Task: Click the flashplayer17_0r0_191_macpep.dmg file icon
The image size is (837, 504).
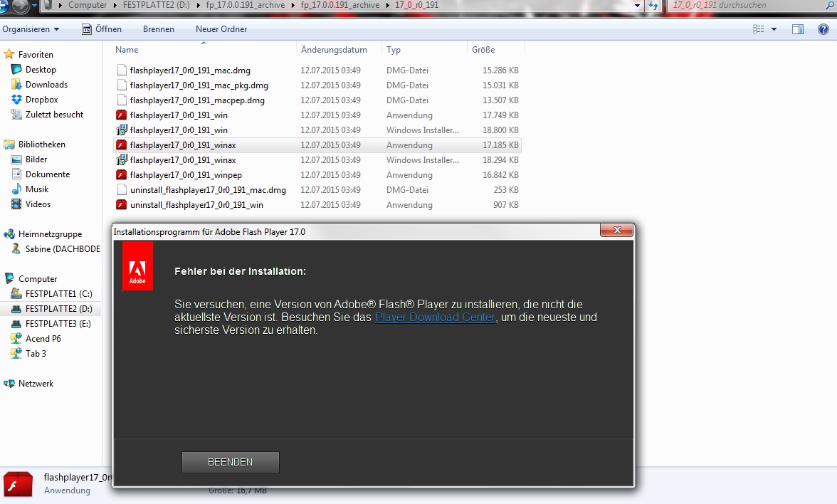Action: pos(122,100)
